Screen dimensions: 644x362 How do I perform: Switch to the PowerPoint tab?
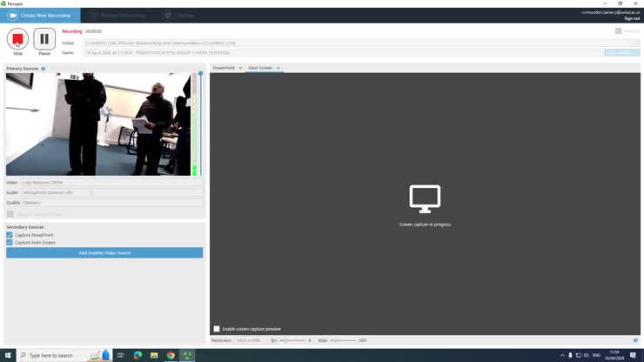224,68
